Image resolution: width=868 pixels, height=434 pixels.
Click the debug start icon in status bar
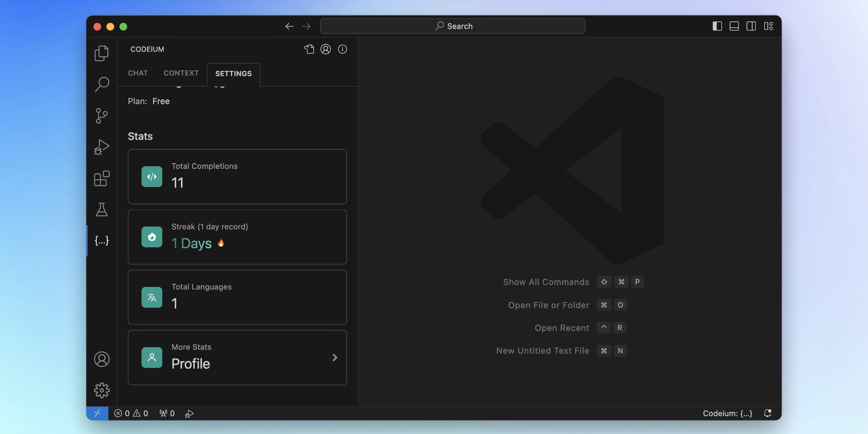(x=190, y=414)
